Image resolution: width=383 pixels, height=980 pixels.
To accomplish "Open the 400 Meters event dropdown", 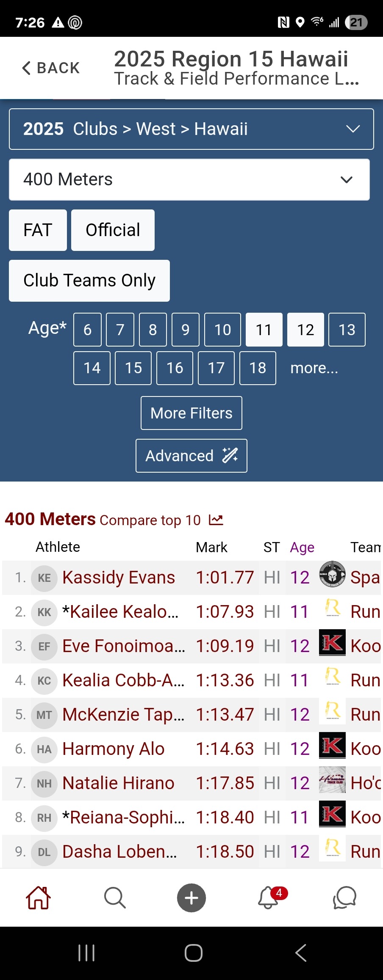I will click(x=189, y=179).
